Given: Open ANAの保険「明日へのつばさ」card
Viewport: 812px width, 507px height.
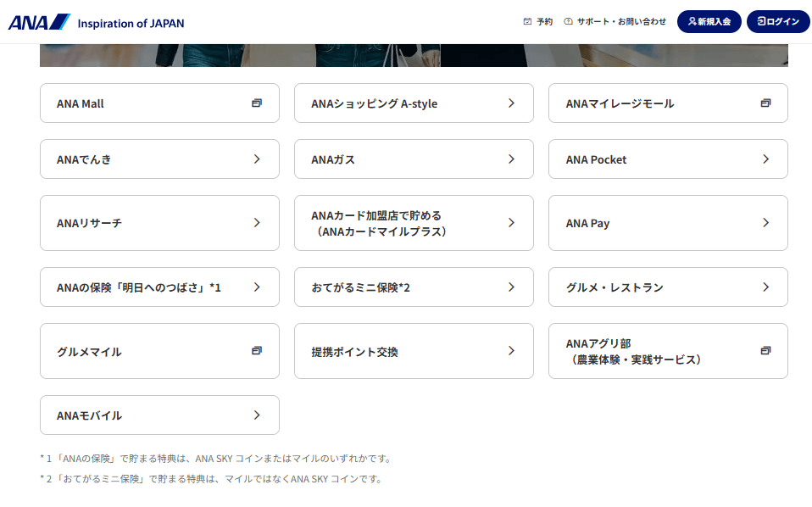Looking at the screenshot, I should pyautogui.click(x=159, y=287).
